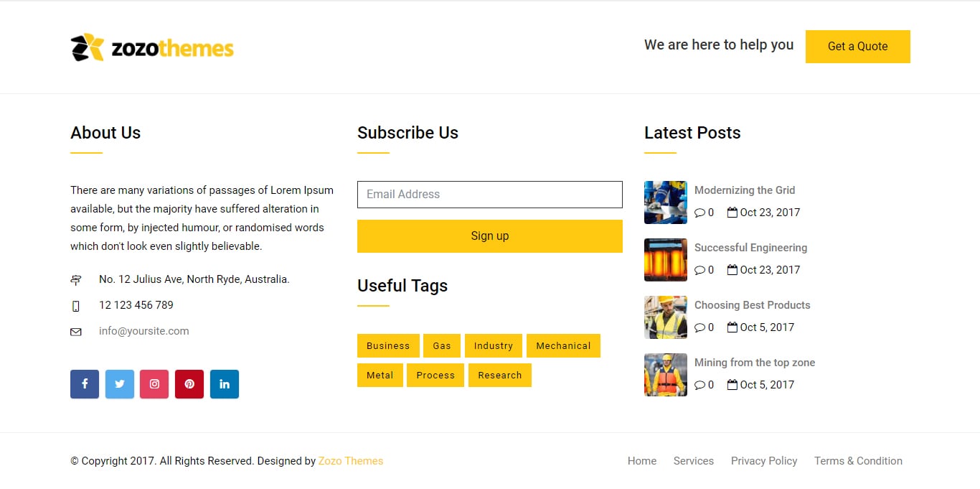
Task: Click the comment bubble icon under Modernizing the Grid
Action: point(699,213)
